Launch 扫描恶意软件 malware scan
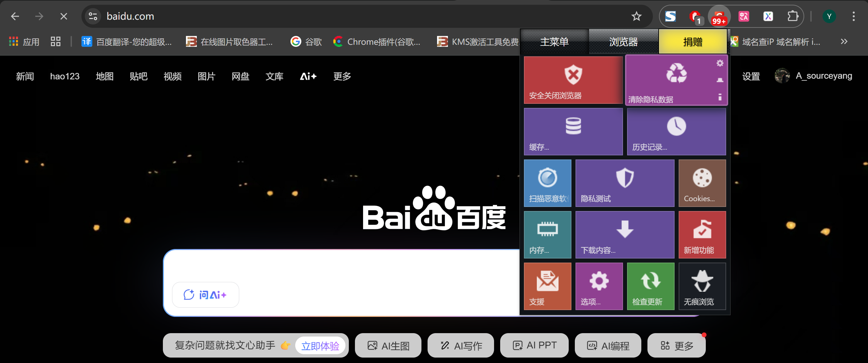 (547, 183)
